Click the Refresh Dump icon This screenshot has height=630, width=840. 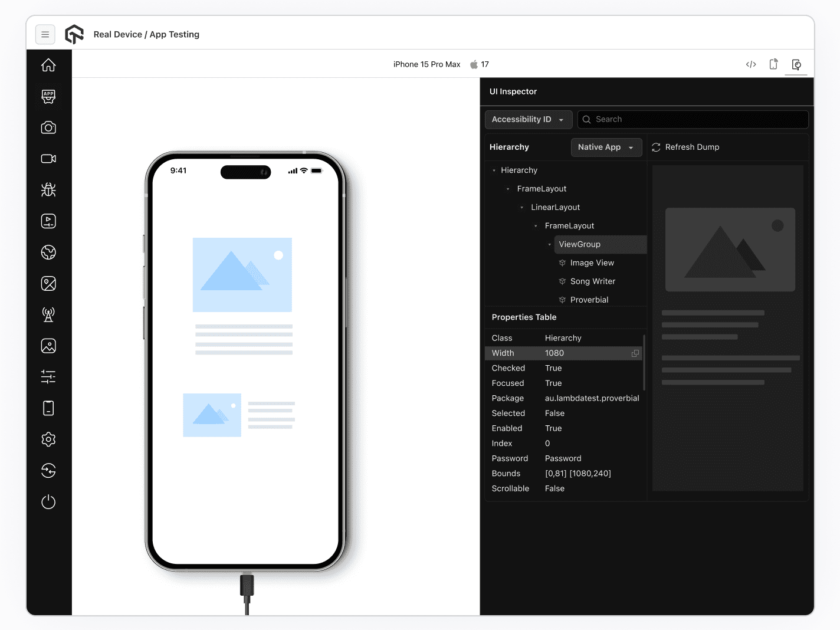pos(656,147)
